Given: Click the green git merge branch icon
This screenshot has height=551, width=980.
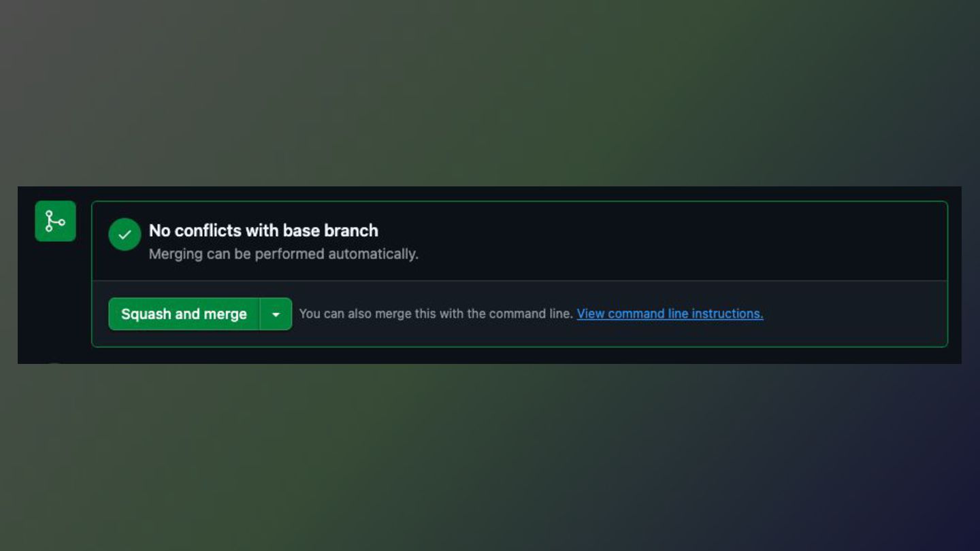Looking at the screenshot, I should 55,221.
